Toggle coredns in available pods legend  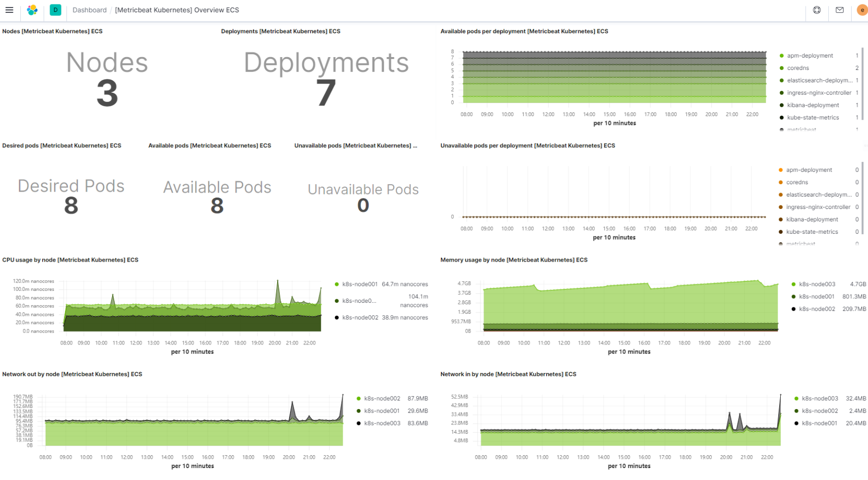pyautogui.click(x=798, y=68)
